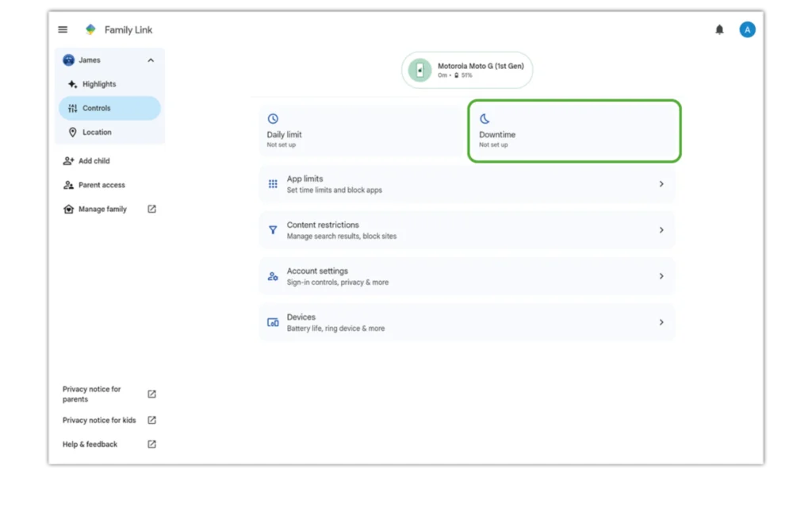Screen dimensions: 812x508
Task: Open the hamburger navigation menu
Action: 63,29
